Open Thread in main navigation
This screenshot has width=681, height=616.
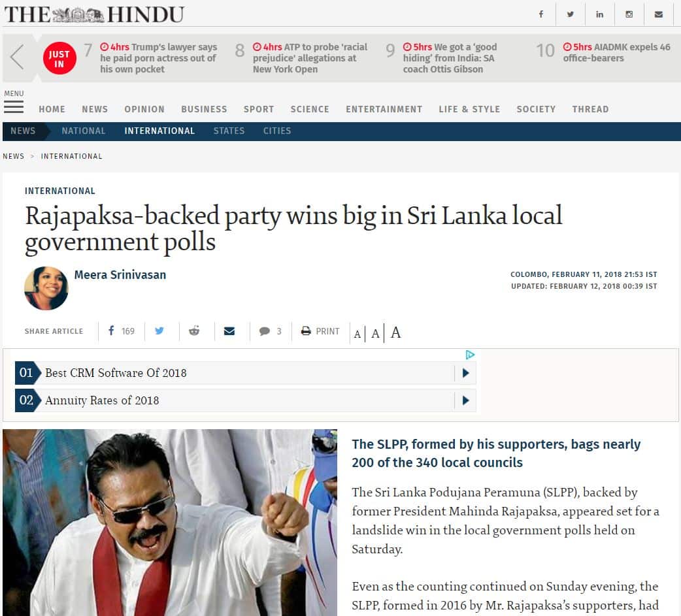[x=590, y=109]
